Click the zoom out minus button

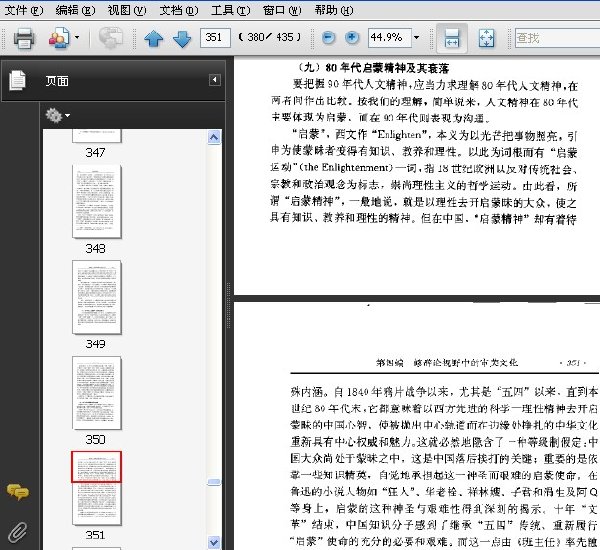(x=328, y=38)
